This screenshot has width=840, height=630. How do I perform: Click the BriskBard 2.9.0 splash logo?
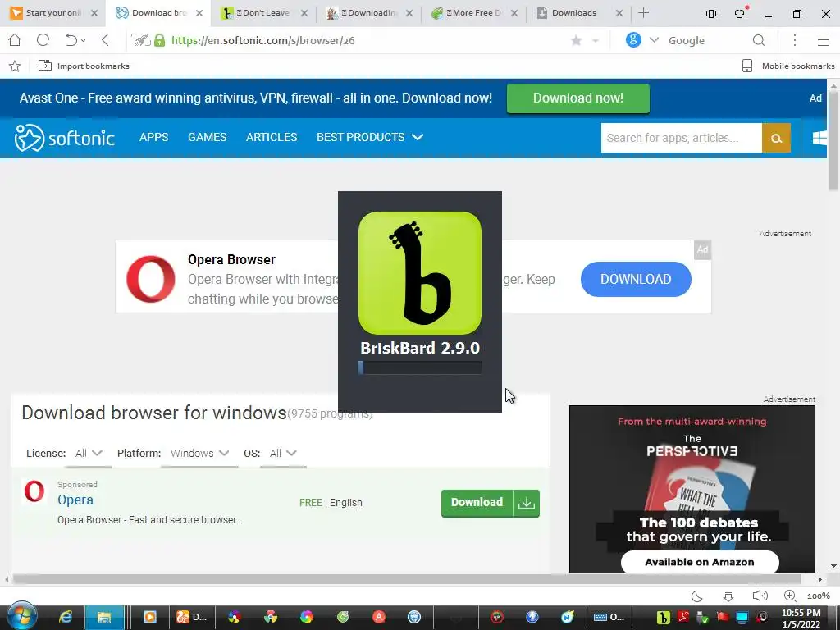click(x=420, y=272)
